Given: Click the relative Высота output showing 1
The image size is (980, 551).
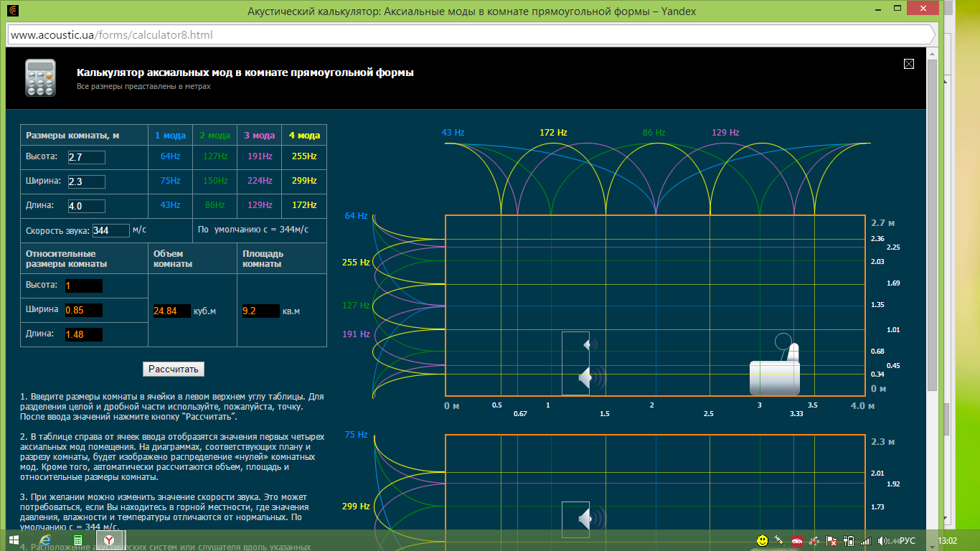Looking at the screenshot, I should pos(83,286).
